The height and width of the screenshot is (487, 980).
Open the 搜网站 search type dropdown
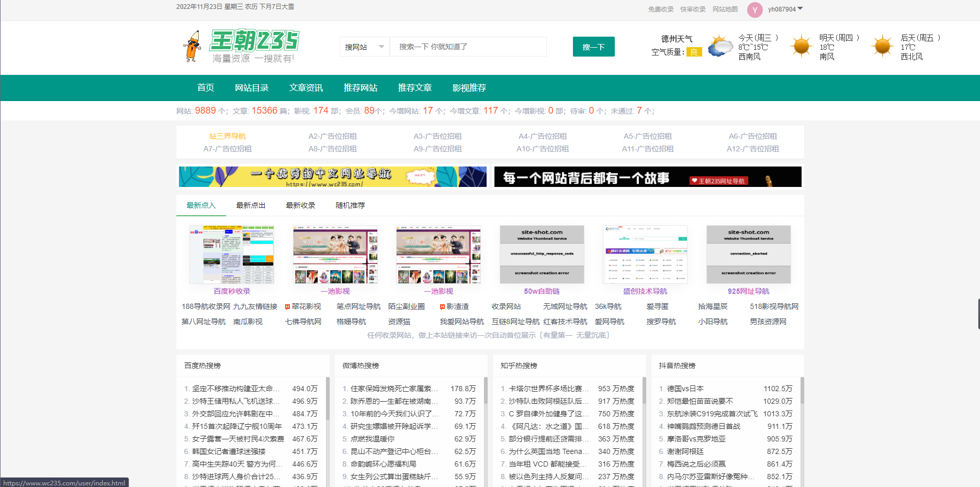pyautogui.click(x=365, y=47)
